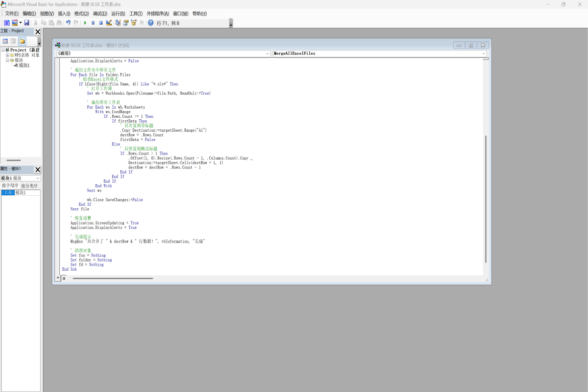
Task: Toggle Design Mode icon
Action: (109, 23)
